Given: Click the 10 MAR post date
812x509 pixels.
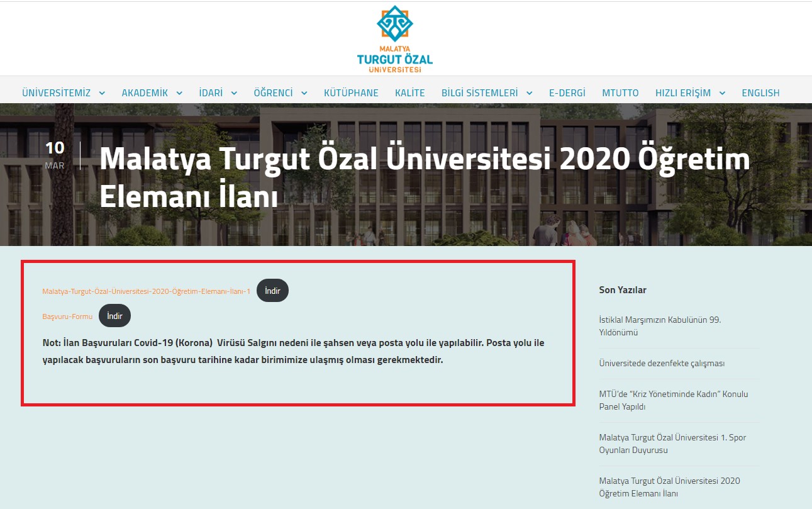Looking at the screenshot, I should click(55, 155).
